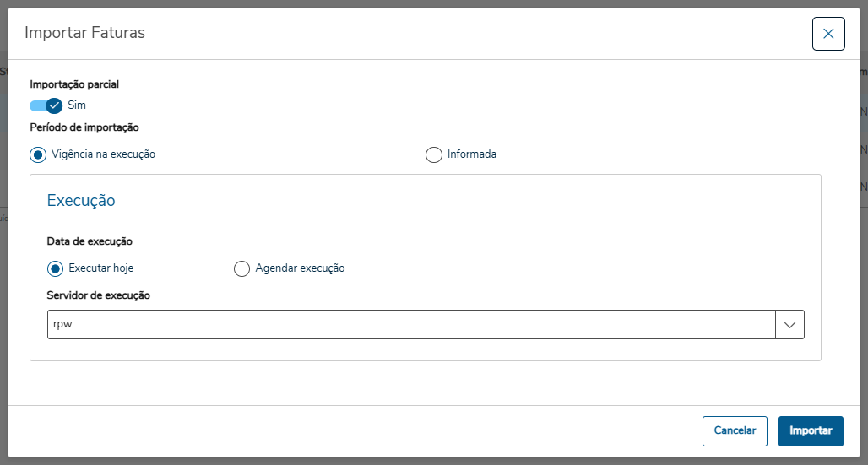The image size is (868, 465).
Task: Click the checkmark knob on the toggle
Action: [x=55, y=105]
